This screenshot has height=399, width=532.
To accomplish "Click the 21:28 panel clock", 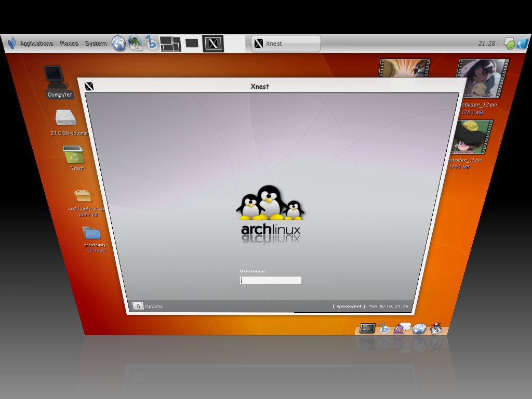I will click(486, 44).
